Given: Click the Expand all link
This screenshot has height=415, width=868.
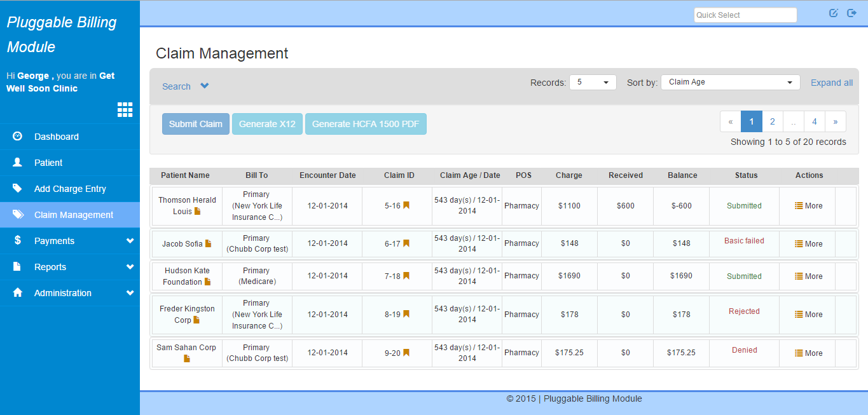Looking at the screenshot, I should (x=832, y=83).
